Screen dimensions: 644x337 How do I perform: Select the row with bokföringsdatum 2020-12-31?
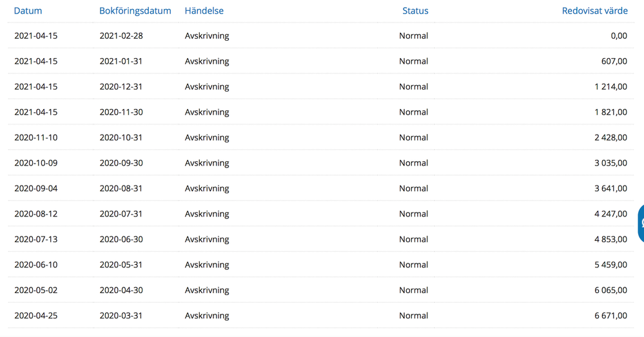coord(121,87)
